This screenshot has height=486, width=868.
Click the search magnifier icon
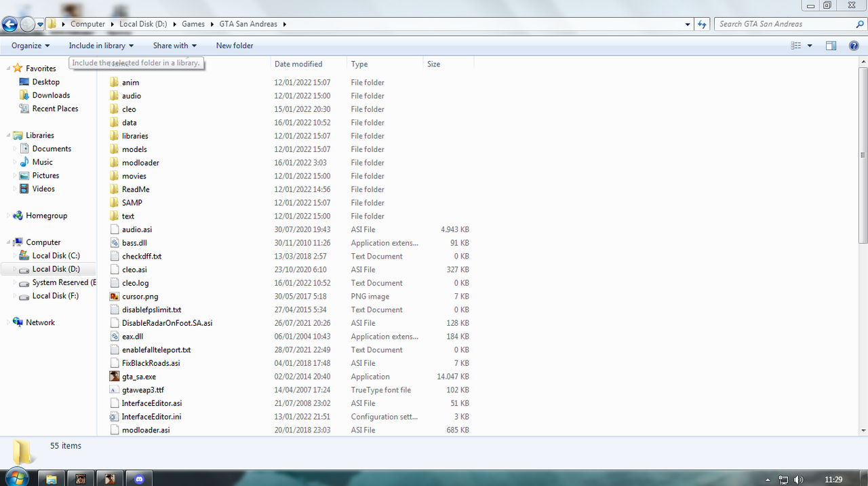pyautogui.click(x=860, y=24)
